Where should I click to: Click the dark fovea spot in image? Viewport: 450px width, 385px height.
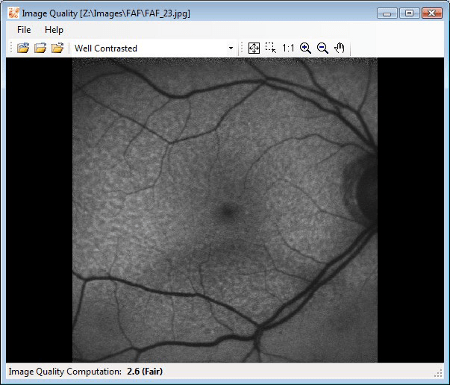pyautogui.click(x=228, y=210)
